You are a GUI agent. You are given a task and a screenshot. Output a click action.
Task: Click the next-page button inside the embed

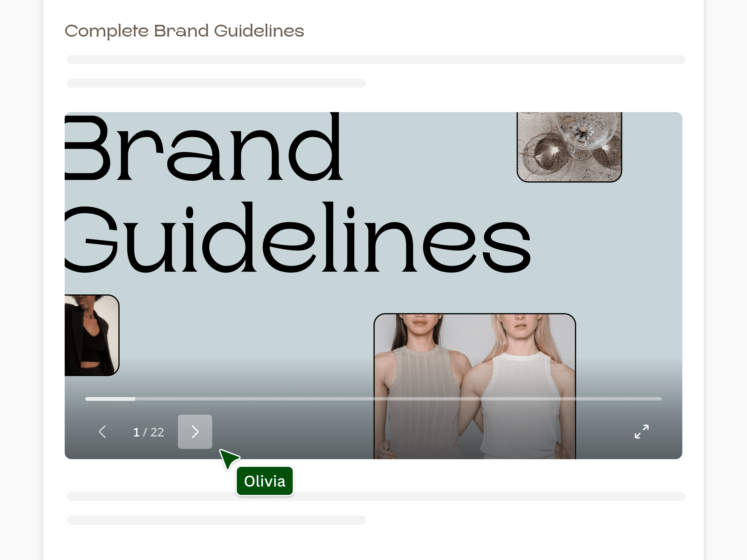click(x=195, y=432)
